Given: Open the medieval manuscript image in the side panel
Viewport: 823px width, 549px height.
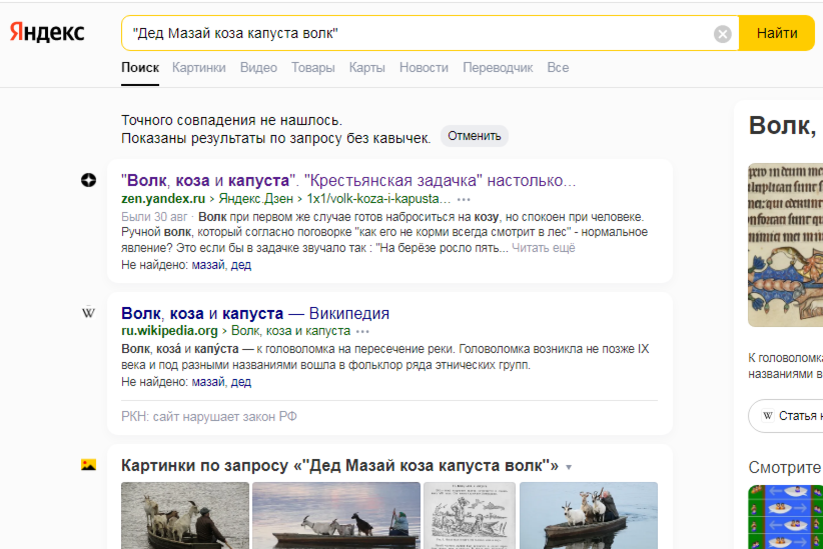Looking at the screenshot, I should tap(785, 245).
